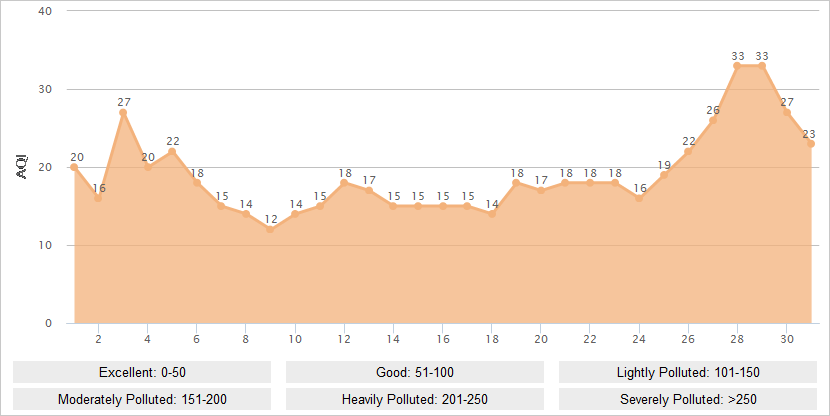Select the day 18 data point valued 14
Image resolution: width=830 pixels, height=416 pixels.
point(492,214)
